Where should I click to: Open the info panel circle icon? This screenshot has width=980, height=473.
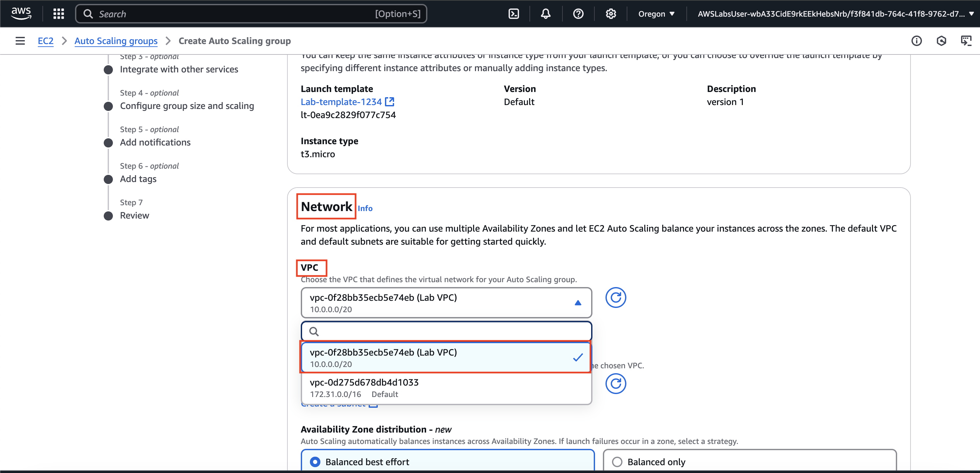click(x=916, y=41)
